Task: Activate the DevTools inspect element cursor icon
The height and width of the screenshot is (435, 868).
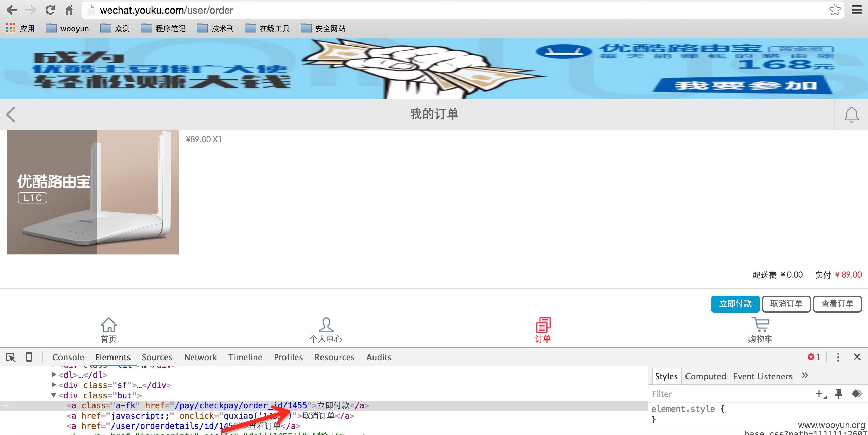Action: point(11,357)
